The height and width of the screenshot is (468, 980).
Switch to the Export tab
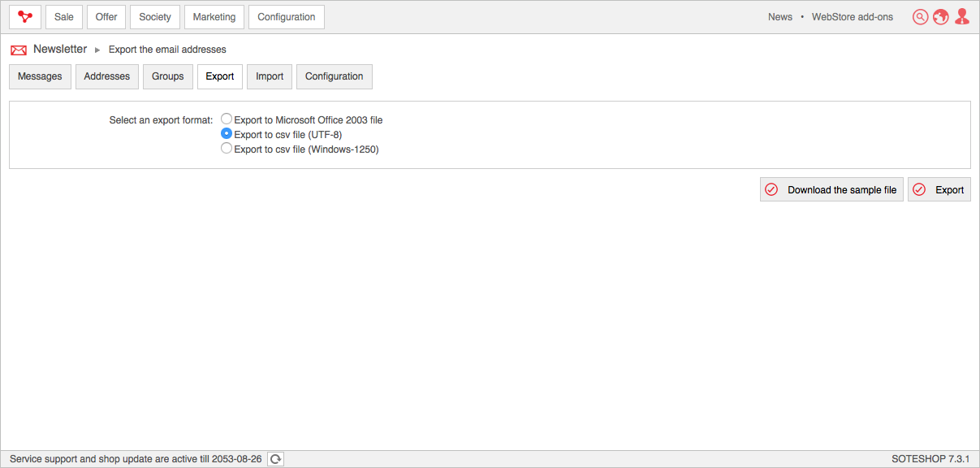tap(220, 76)
